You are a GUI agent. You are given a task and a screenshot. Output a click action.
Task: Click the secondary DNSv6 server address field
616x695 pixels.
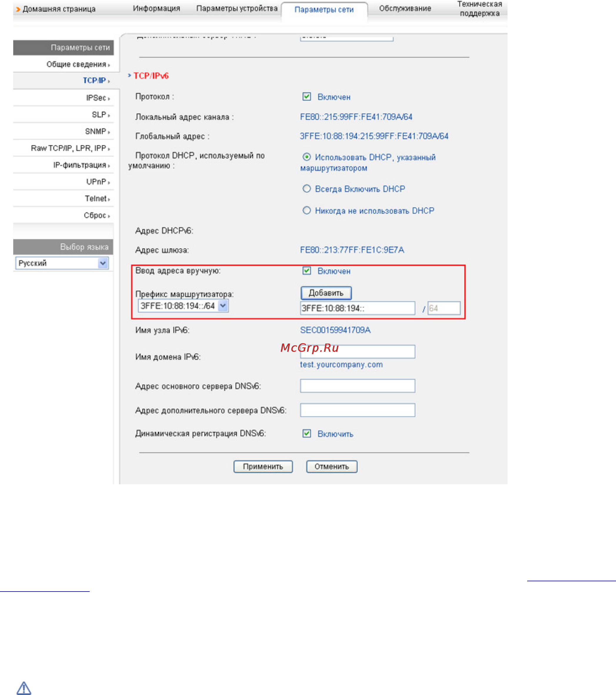[358, 410]
